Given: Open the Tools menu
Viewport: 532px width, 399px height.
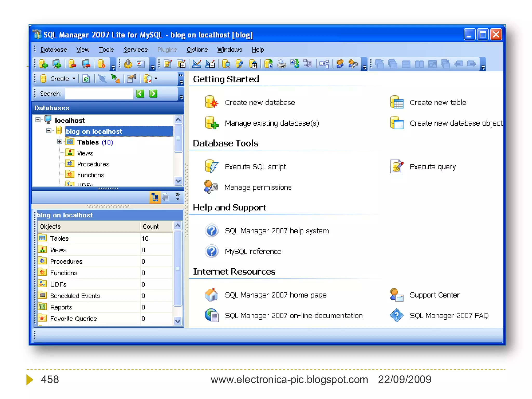Looking at the screenshot, I should coord(106,50).
